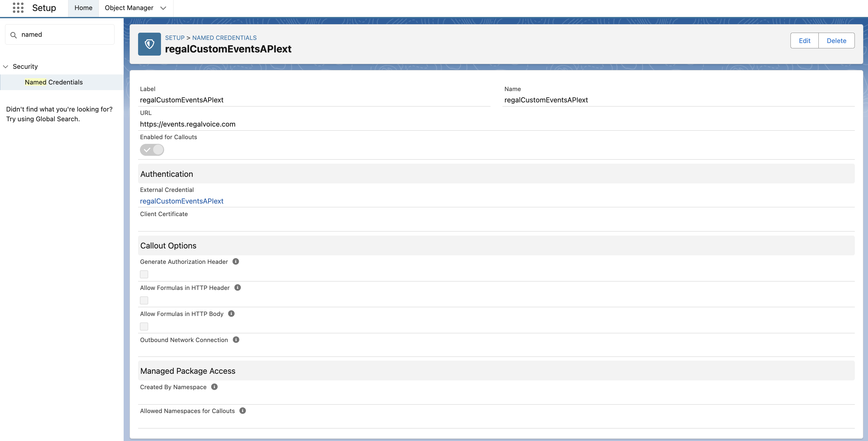Viewport: 868px width, 441px height.
Task: Open the Object Manager tab
Action: pos(129,8)
